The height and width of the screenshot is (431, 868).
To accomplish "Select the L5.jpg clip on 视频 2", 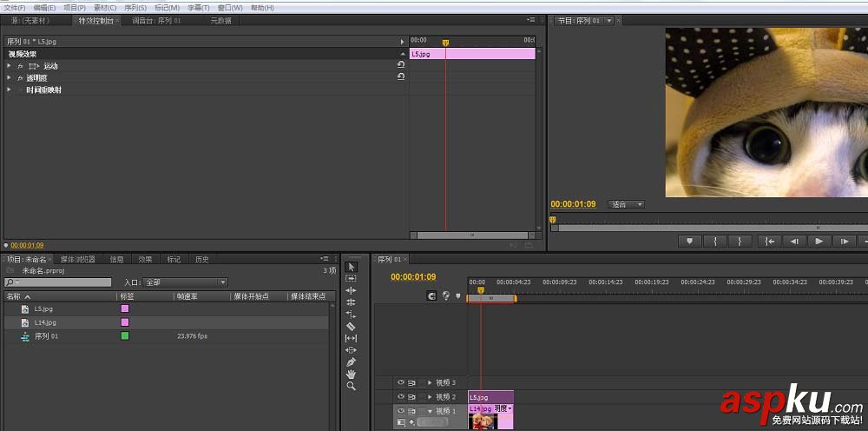I will (x=490, y=397).
